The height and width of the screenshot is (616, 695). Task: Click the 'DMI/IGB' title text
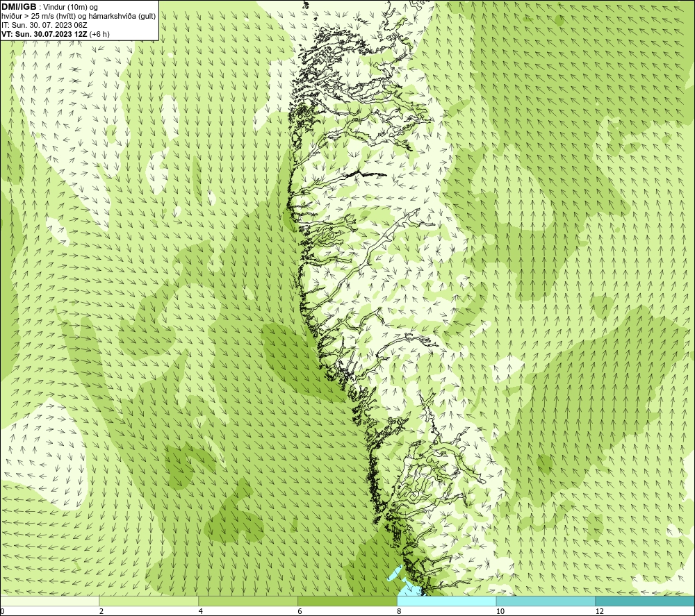(19, 7)
